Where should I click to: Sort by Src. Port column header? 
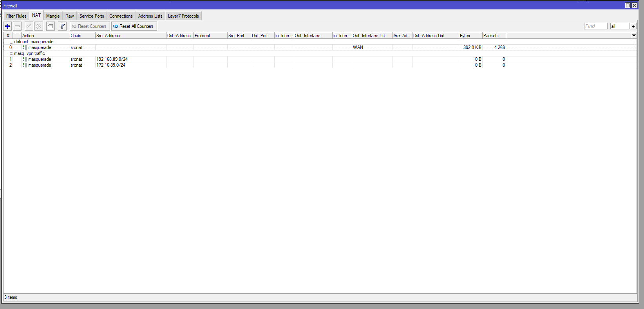point(239,36)
